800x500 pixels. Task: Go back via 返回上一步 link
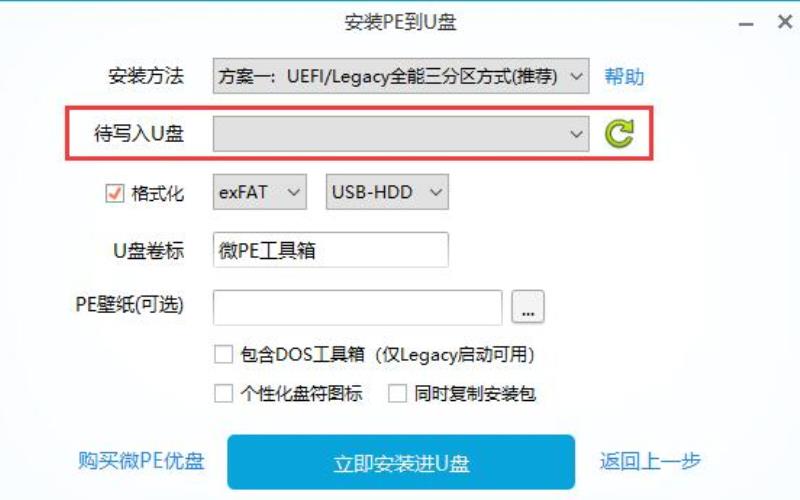pos(651,461)
